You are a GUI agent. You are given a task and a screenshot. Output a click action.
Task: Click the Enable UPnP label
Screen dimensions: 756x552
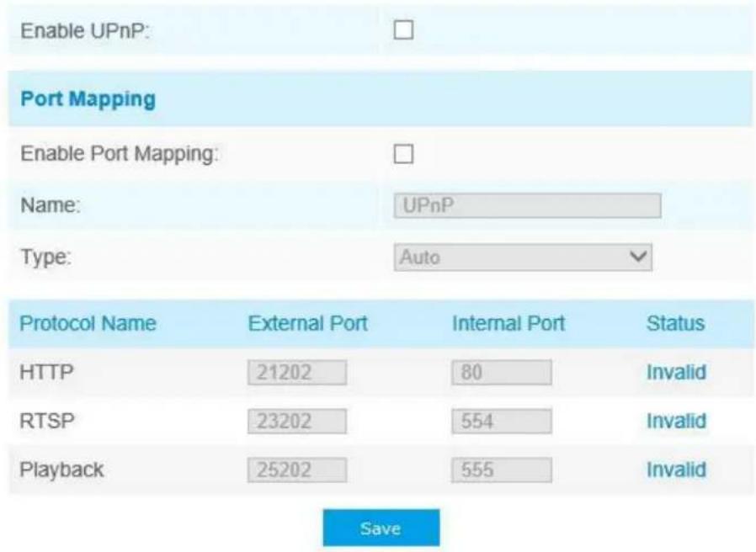[x=85, y=31]
